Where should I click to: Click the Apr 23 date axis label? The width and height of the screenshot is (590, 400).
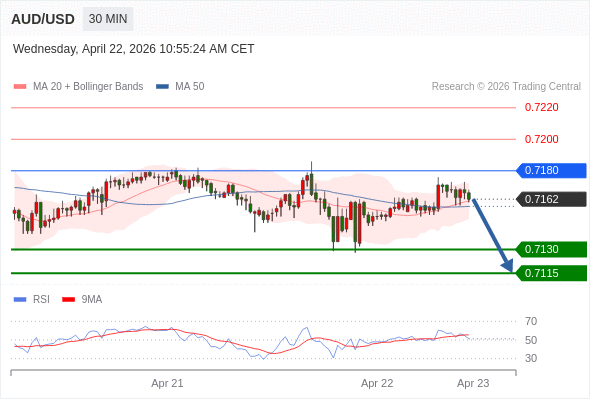click(x=473, y=383)
